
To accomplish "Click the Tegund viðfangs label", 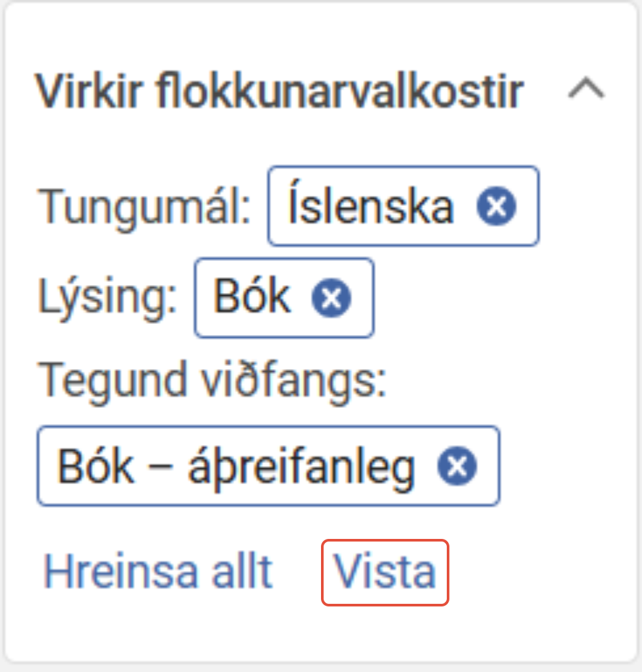I will pos(212,381).
